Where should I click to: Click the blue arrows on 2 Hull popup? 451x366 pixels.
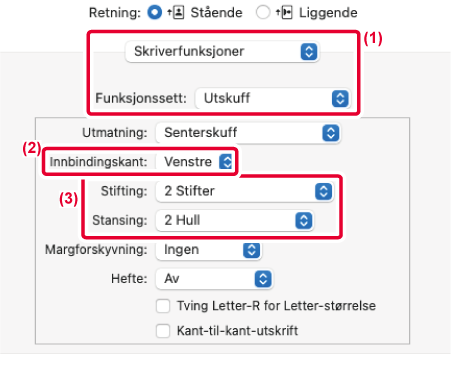[304, 220]
